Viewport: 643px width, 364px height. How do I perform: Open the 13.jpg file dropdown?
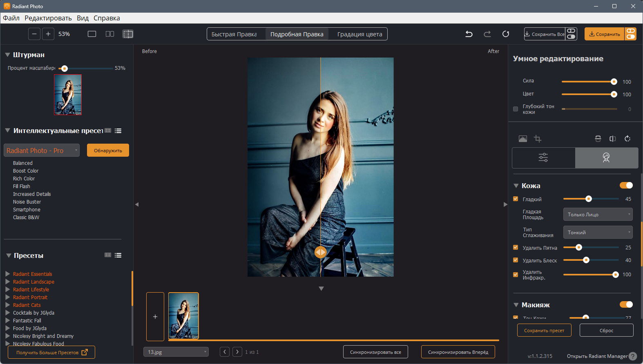coord(176,352)
